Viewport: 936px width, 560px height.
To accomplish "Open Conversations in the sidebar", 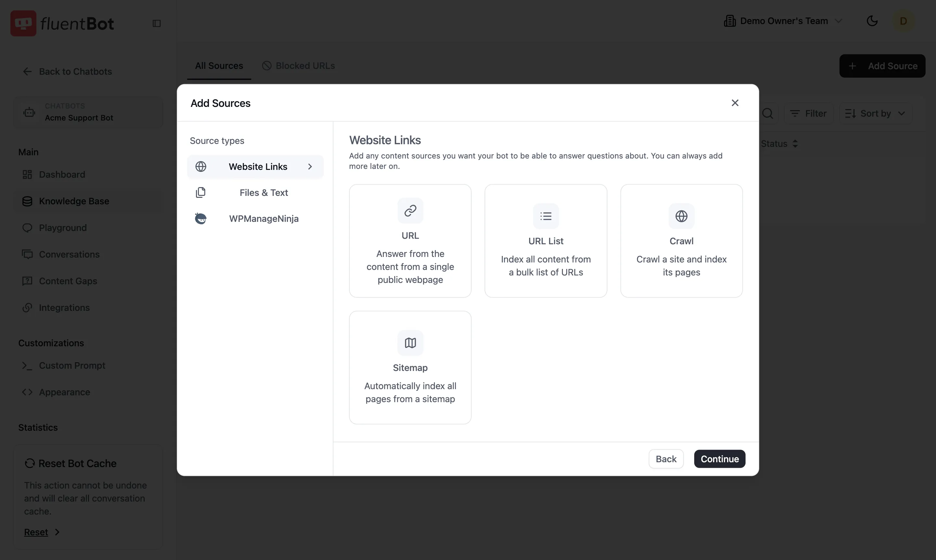I will coord(88,254).
